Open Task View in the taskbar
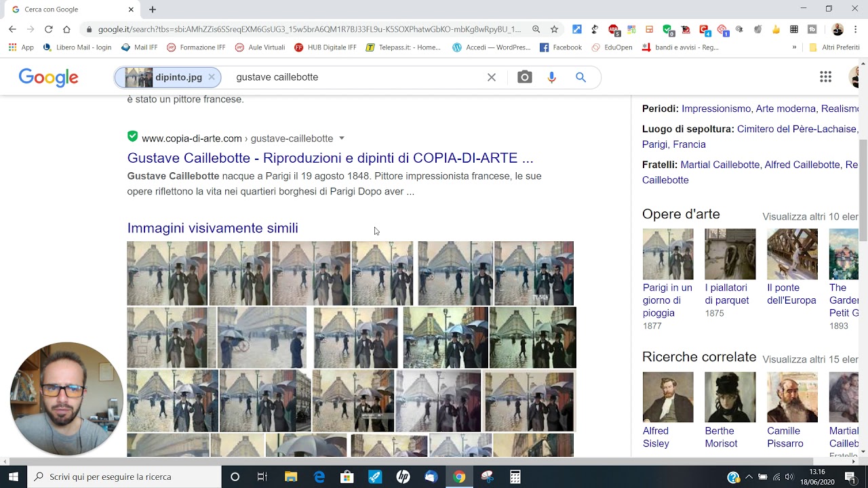This screenshot has width=868, height=488. coord(262,476)
